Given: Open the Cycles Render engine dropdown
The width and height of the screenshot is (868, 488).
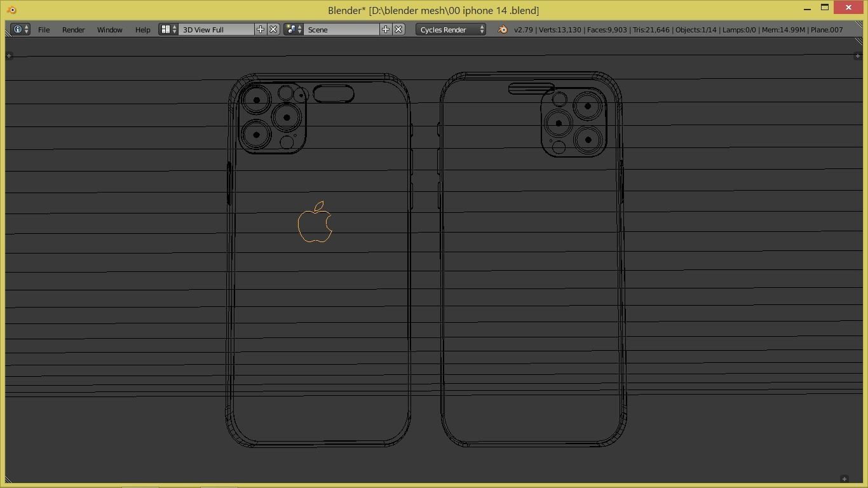Looking at the screenshot, I should (451, 29).
